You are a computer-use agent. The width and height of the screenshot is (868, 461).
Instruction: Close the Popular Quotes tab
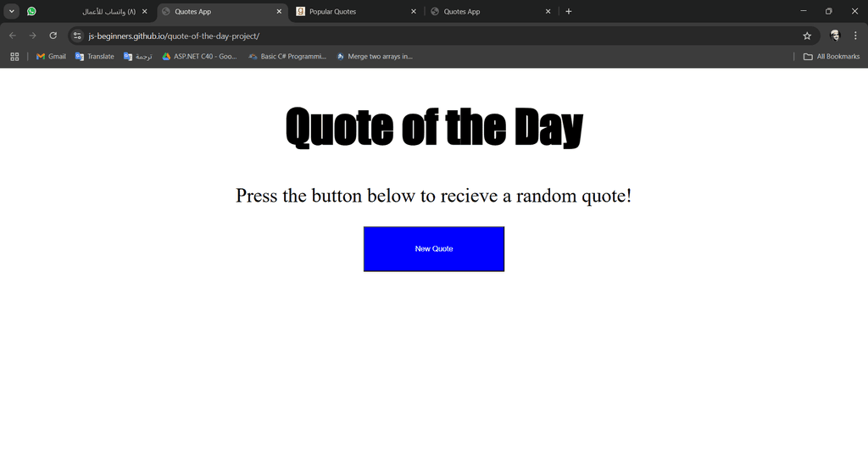pos(414,11)
